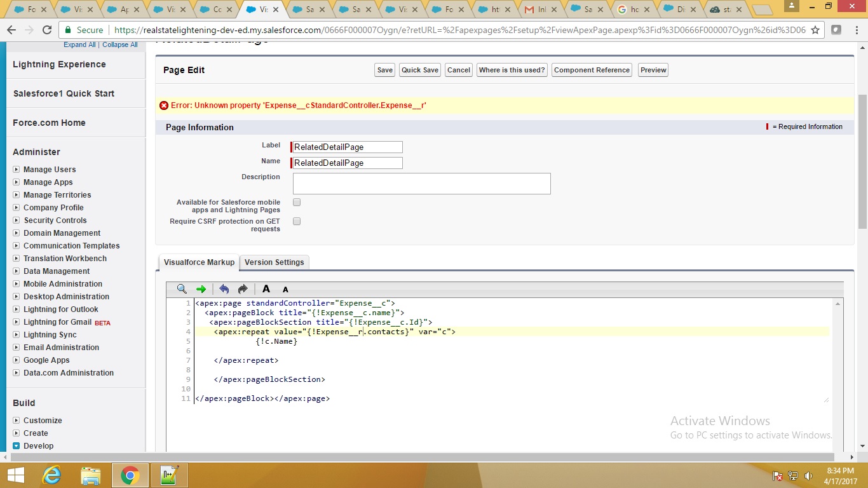
Task: Toggle Require CSRF protection on GET requests
Action: [x=297, y=221]
